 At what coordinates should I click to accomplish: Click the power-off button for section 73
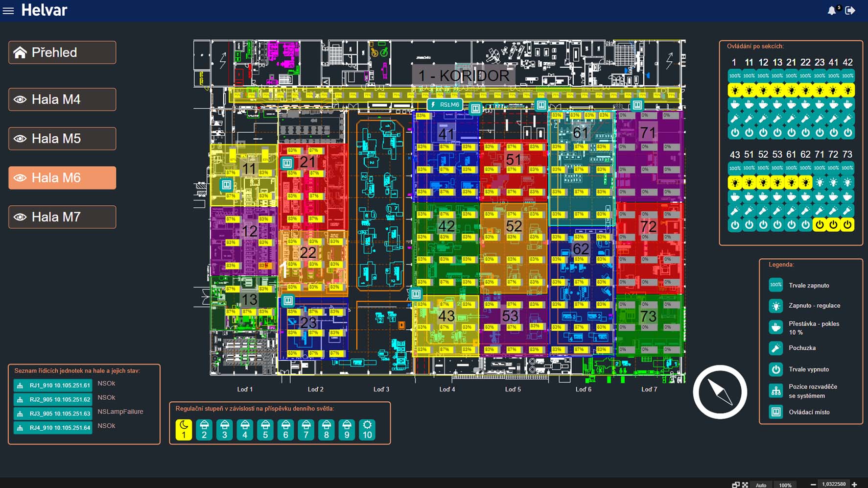tap(847, 225)
